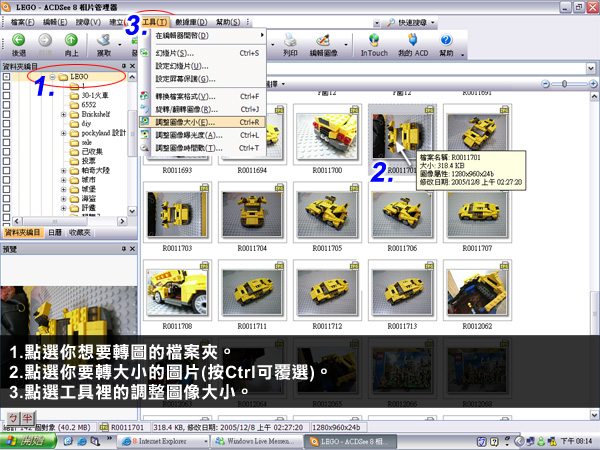Tick the checkbox beside the 已收集 row

pyautogui.click(x=6, y=152)
